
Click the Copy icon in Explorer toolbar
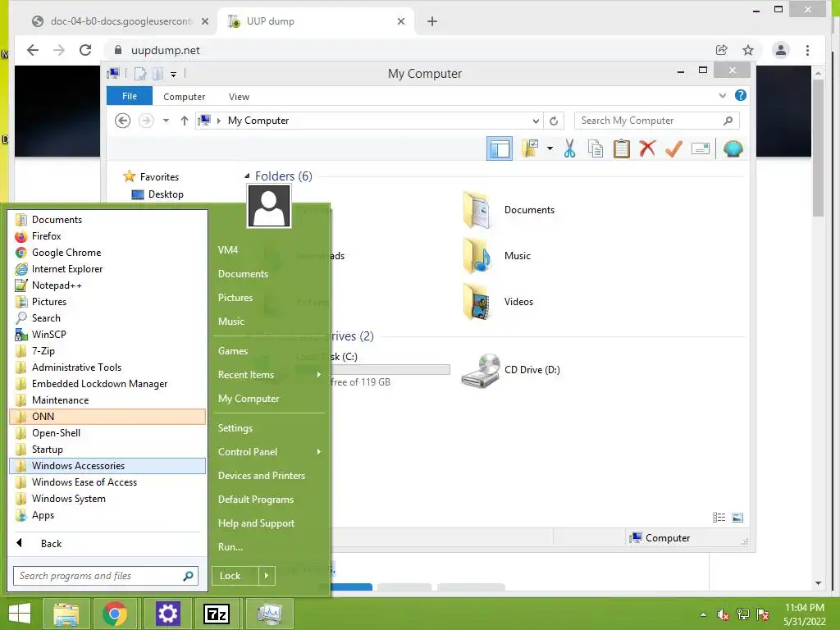tap(596, 148)
